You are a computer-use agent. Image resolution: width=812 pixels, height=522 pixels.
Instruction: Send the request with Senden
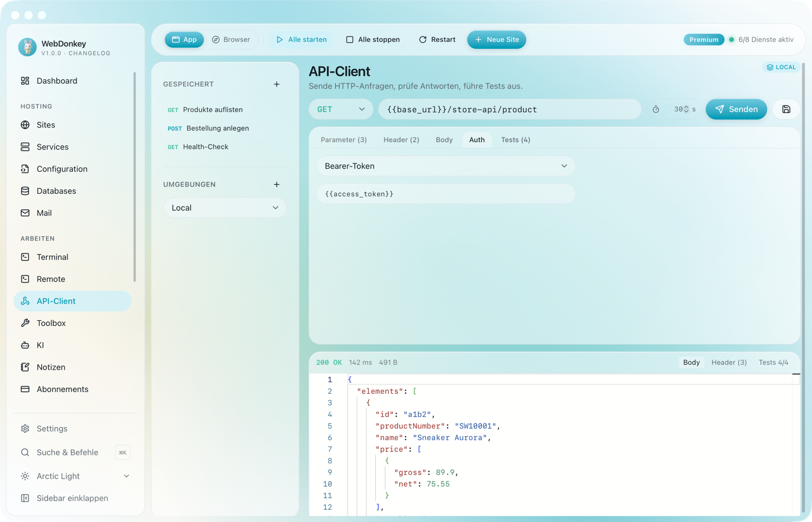click(x=737, y=109)
